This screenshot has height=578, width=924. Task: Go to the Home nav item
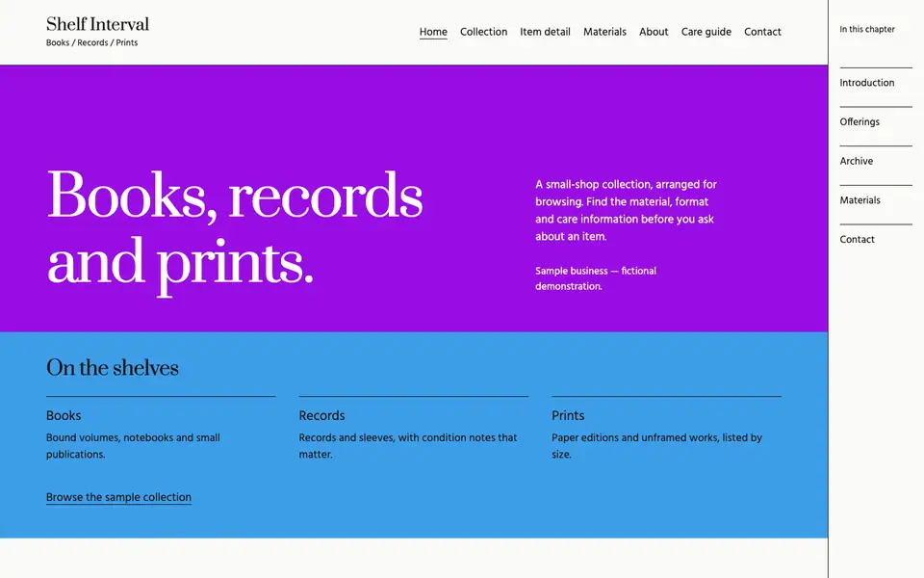click(433, 32)
